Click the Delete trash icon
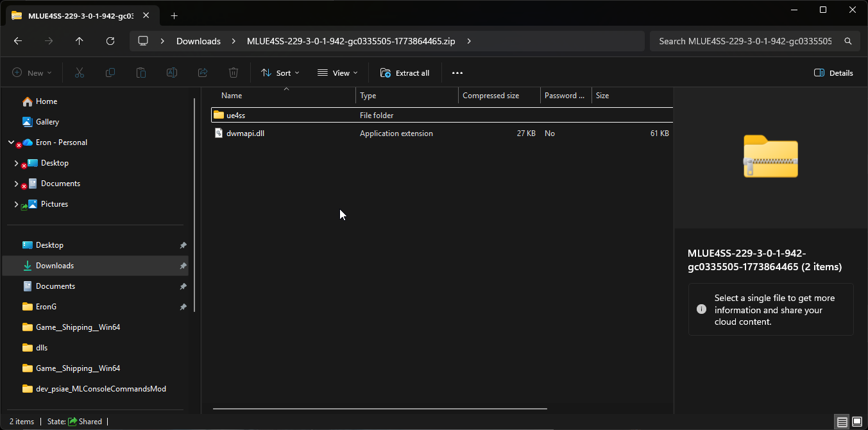 point(234,73)
